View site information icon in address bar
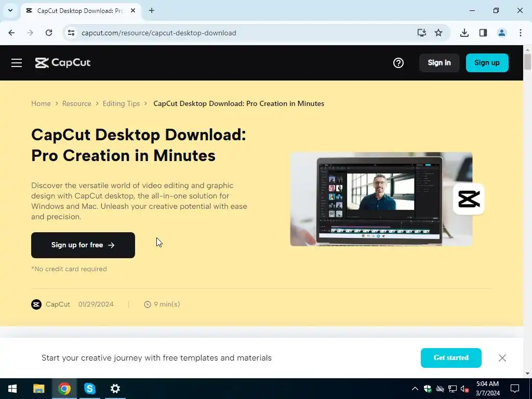532x399 pixels. click(71, 33)
